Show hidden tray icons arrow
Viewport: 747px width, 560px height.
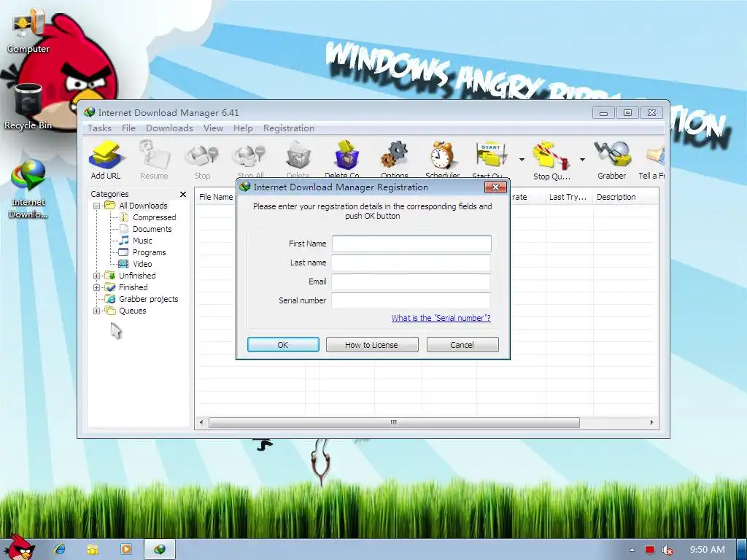coord(632,550)
